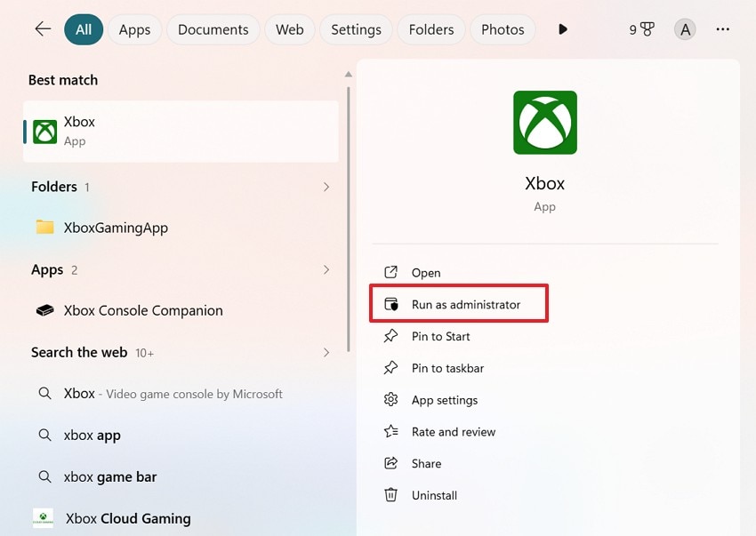Click the Xbox Cloud Gaming thumbnail icon

point(43,518)
